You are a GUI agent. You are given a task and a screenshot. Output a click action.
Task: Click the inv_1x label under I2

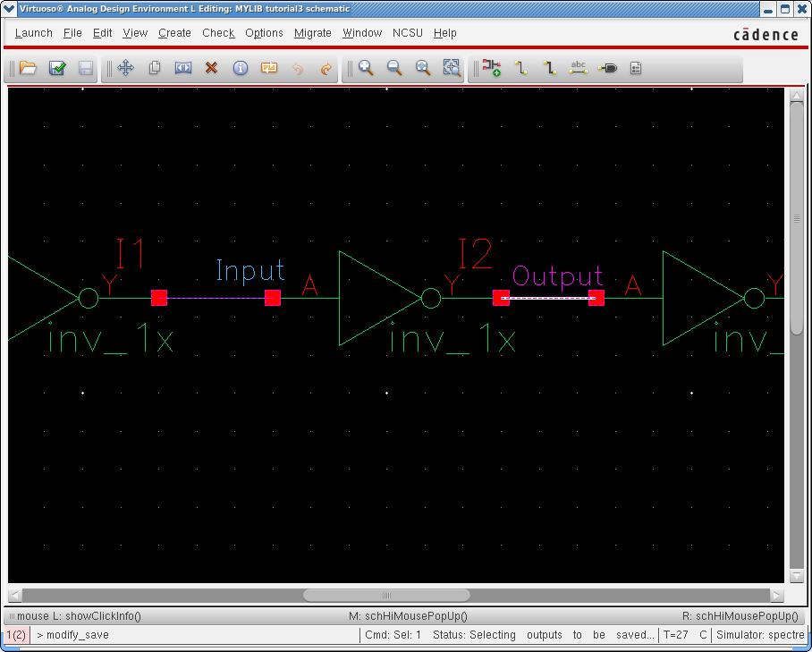(x=453, y=338)
